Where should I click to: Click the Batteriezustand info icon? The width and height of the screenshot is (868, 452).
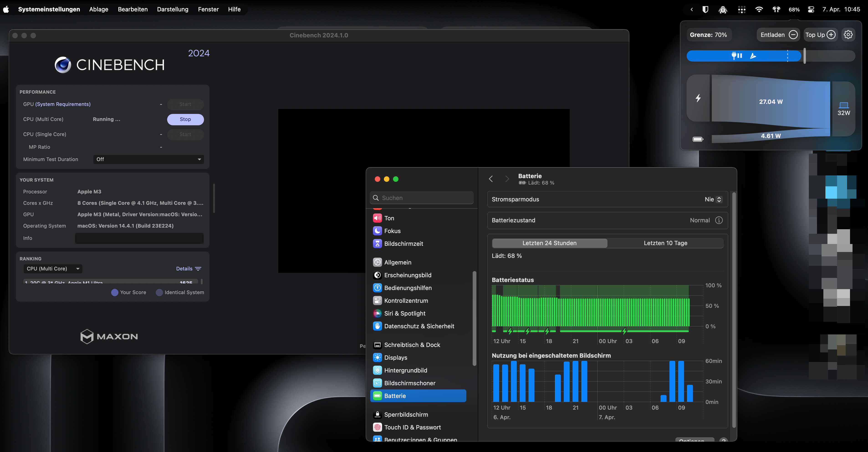719,220
